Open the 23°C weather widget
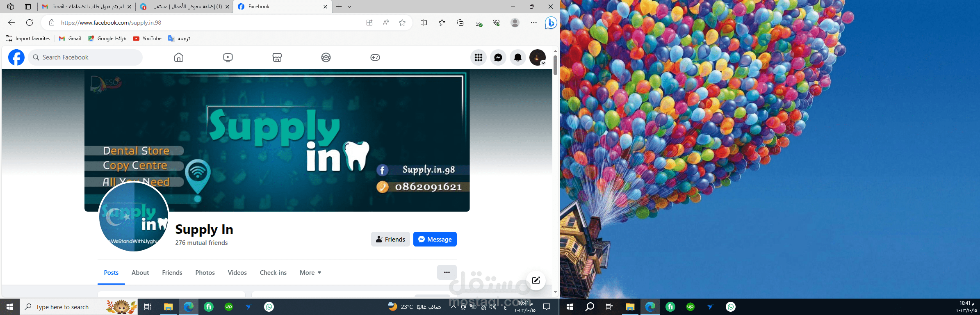This screenshot has width=980, height=315. pyautogui.click(x=414, y=307)
